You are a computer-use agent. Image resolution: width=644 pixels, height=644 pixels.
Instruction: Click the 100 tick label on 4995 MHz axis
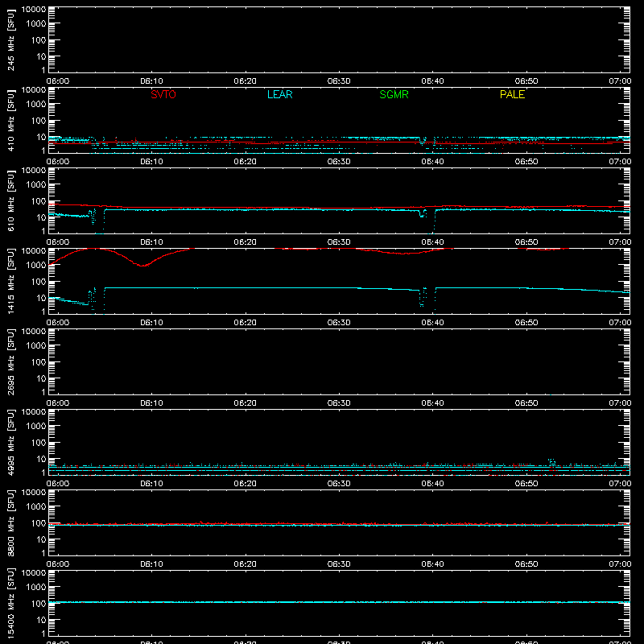(x=39, y=443)
